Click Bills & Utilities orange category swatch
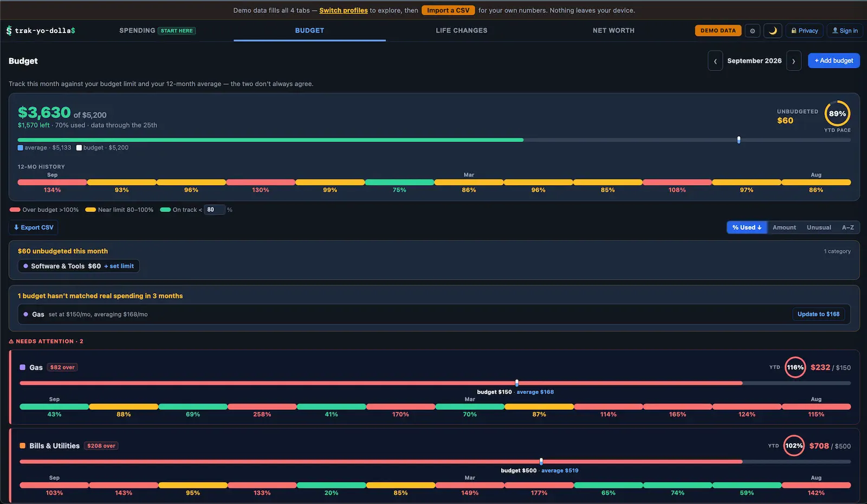 point(23,446)
